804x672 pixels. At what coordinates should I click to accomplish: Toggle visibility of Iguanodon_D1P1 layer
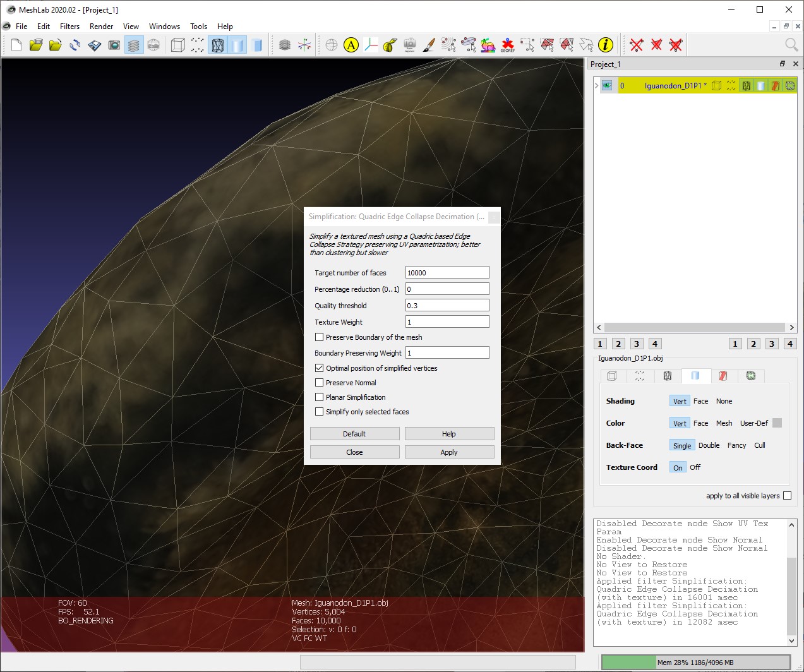607,85
